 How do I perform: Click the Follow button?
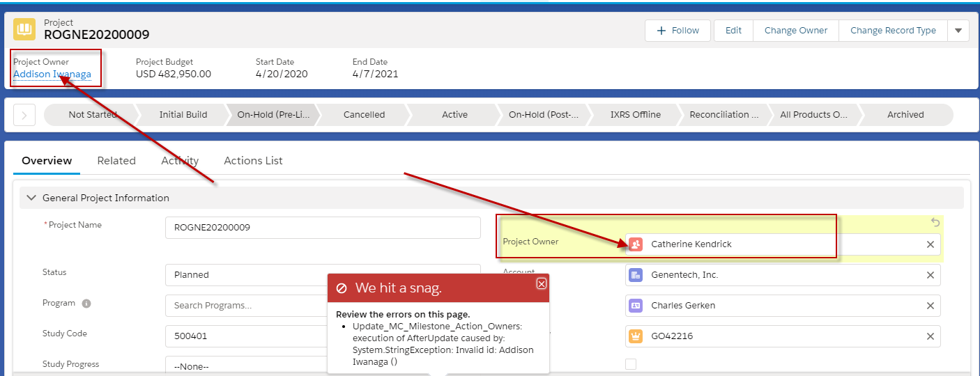pyautogui.click(x=677, y=31)
